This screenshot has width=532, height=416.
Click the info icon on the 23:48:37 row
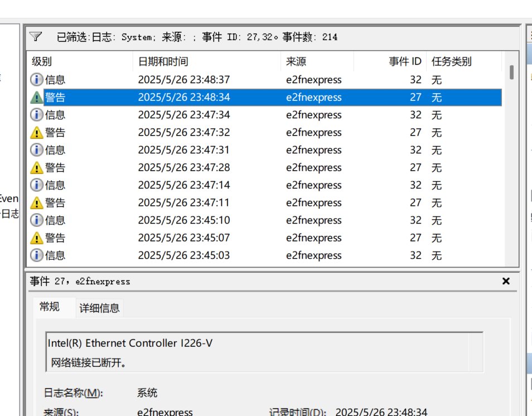coord(37,80)
